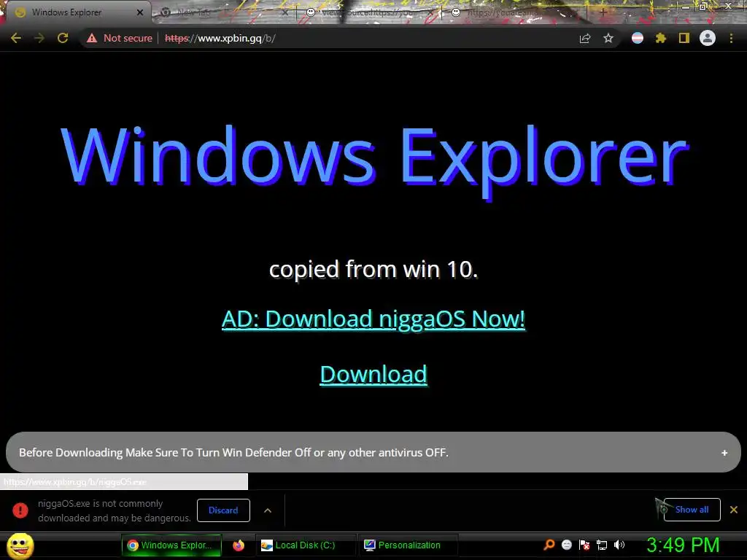
Task: Click the striped circular extension icon
Action: [x=638, y=38]
